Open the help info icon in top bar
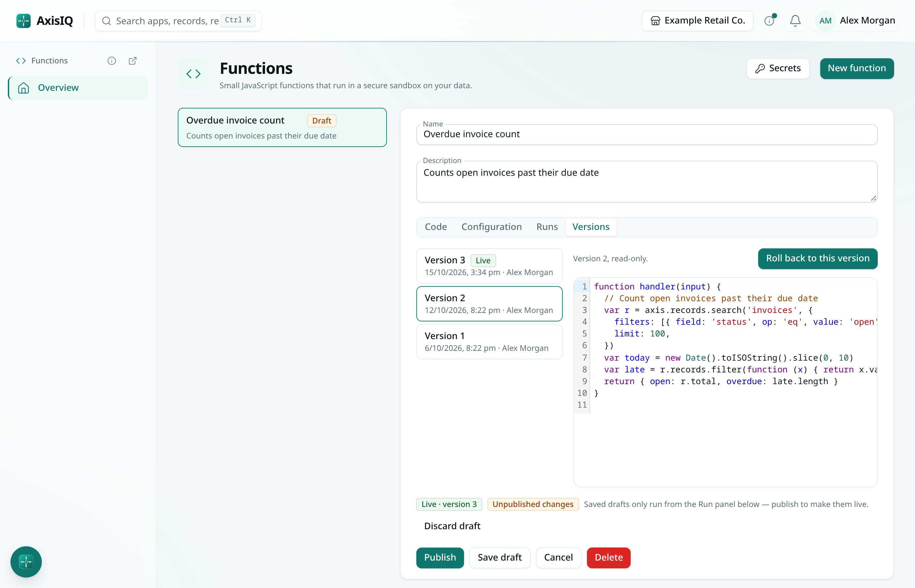Image resolution: width=915 pixels, height=588 pixels. pos(769,21)
